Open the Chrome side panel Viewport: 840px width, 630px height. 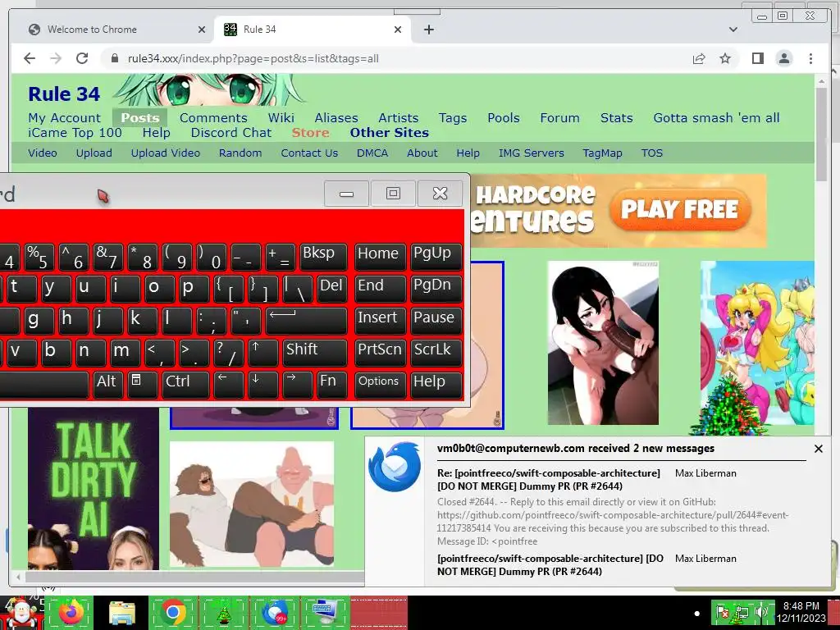757,58
